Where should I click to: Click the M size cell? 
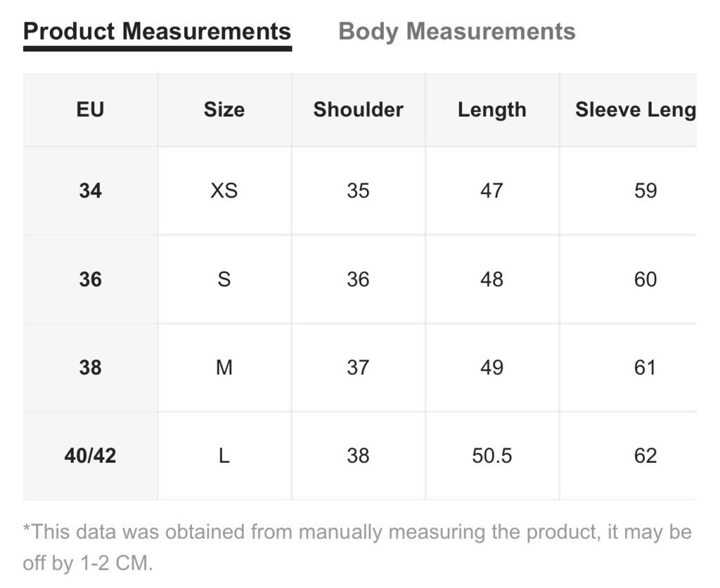point(224,367)
